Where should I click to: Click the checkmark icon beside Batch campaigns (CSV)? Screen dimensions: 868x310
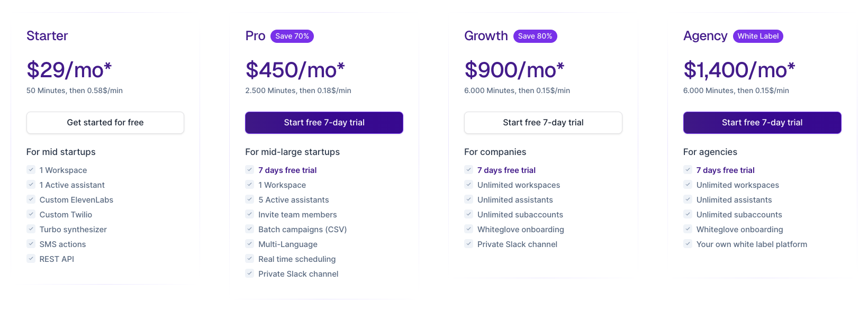pos(250,229)
